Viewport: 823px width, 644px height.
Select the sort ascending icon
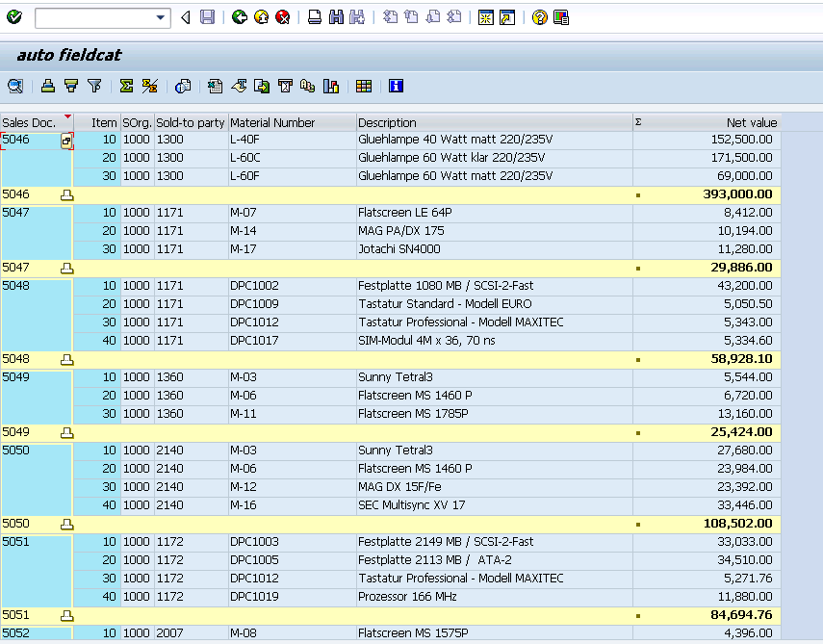(x=48, y=87)
